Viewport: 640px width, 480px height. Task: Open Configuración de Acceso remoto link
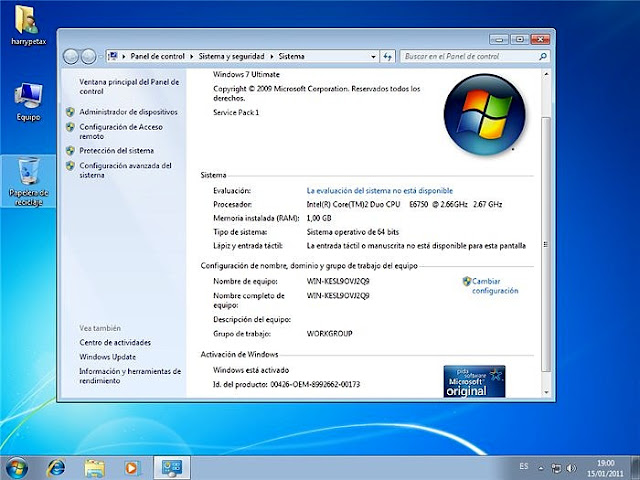121,131
